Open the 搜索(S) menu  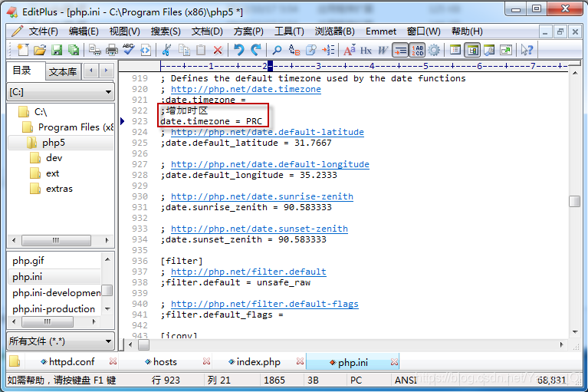(x=166, y=31)
